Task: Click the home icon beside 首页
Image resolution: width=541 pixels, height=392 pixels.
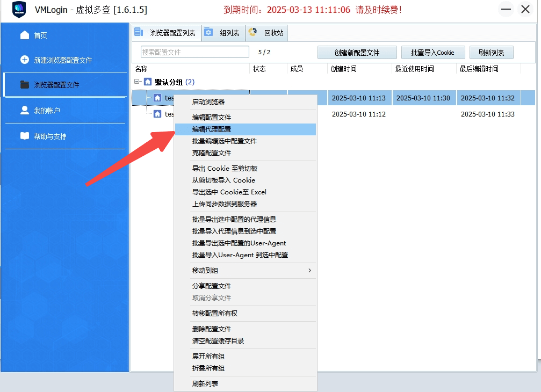Action: (25, 35)
